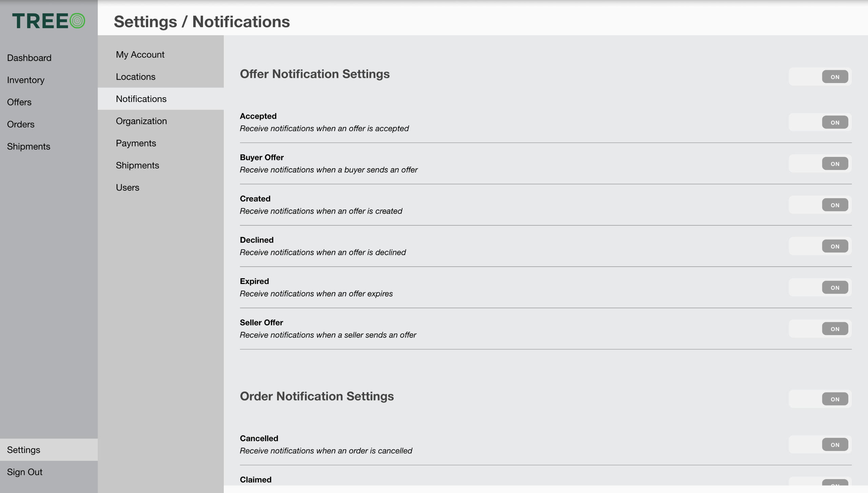
Task: Switch to Organization settings
Action: 141,121
